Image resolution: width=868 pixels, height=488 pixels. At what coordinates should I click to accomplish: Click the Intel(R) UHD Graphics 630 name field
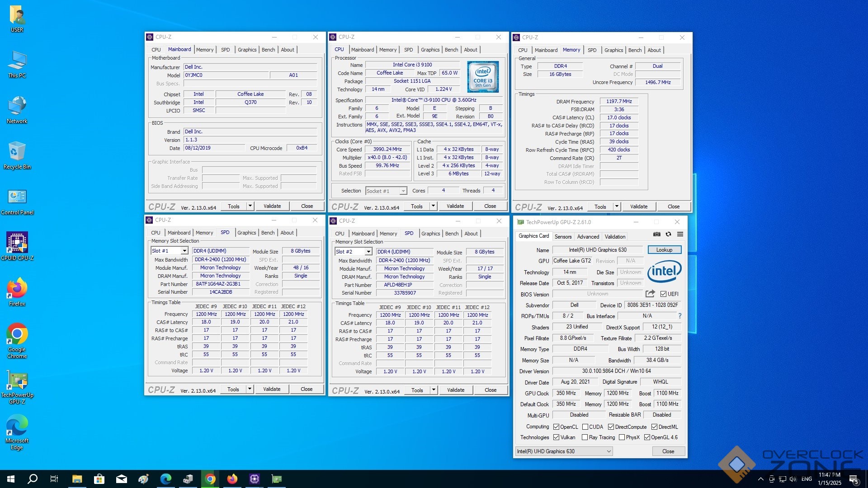pyautogui.click(x=597, y=250)
